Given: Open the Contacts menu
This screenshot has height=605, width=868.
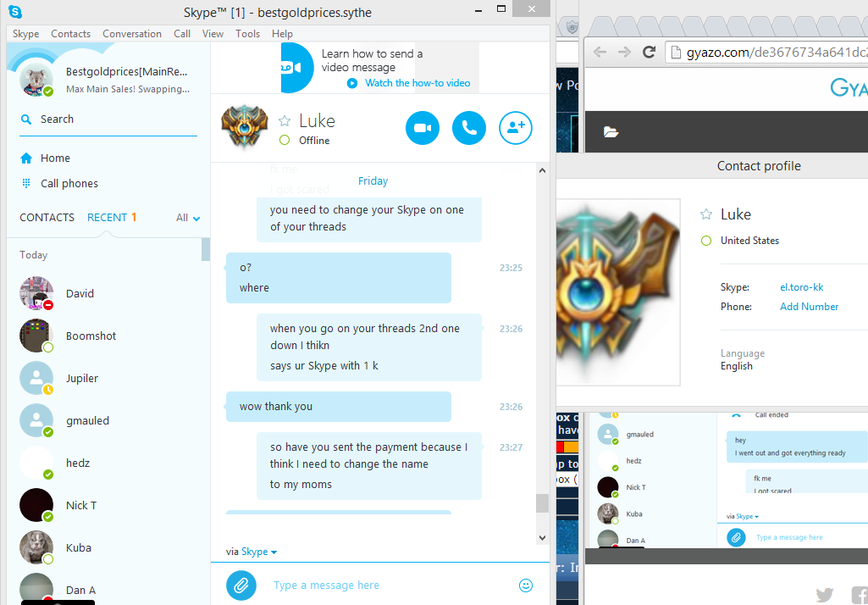Looking at the screenshot, I should click(x=71, y=34).
